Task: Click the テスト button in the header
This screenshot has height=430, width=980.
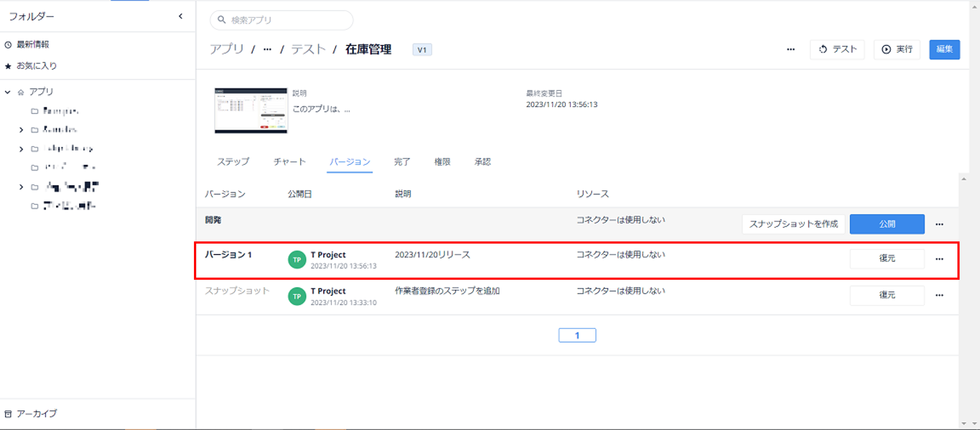Action: [x=837, y=49]
